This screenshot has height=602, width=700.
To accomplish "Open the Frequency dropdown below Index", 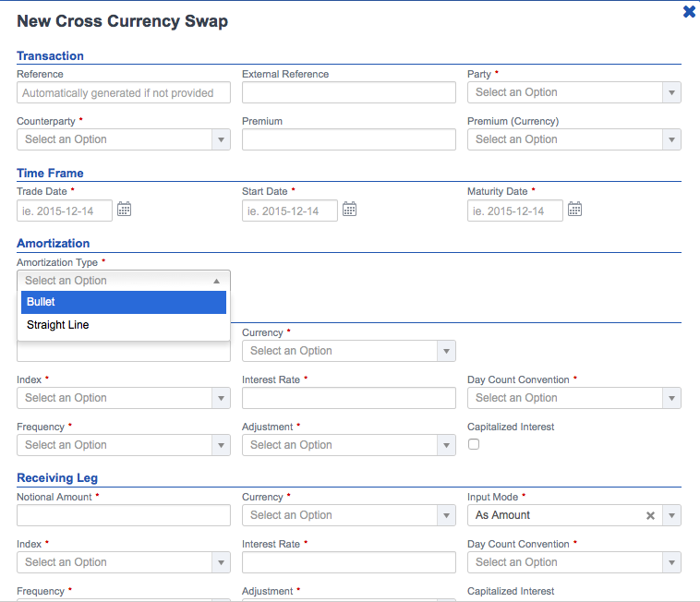I will click(x=124, y=445).
